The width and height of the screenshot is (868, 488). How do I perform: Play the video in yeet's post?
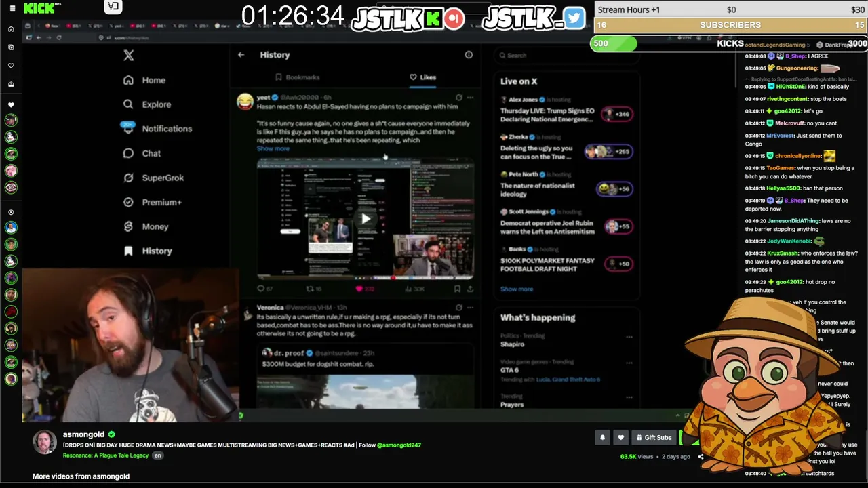(366, 218)
